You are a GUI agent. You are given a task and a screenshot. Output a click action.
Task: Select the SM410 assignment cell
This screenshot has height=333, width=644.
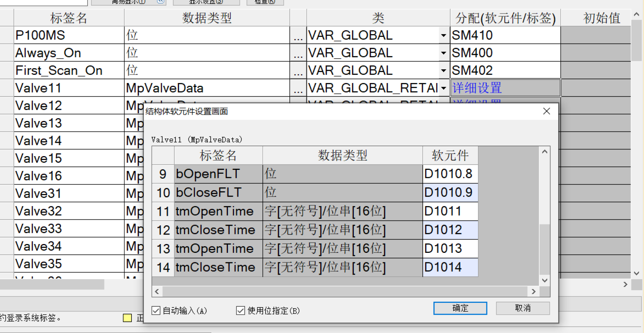coord(505,36)
